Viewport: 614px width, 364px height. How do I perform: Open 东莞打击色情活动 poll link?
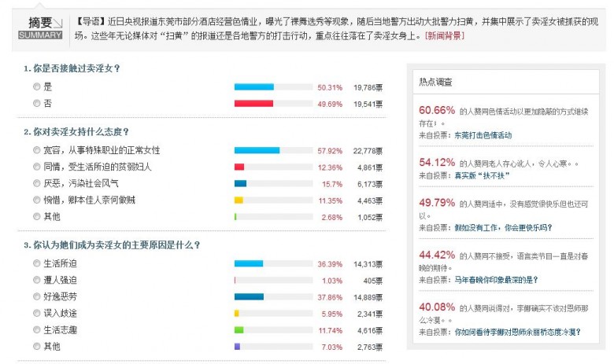coord(483,135)
